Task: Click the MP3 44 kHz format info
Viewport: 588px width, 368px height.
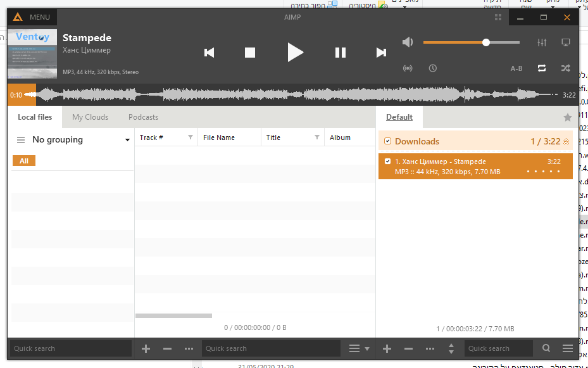Action: 101,72
